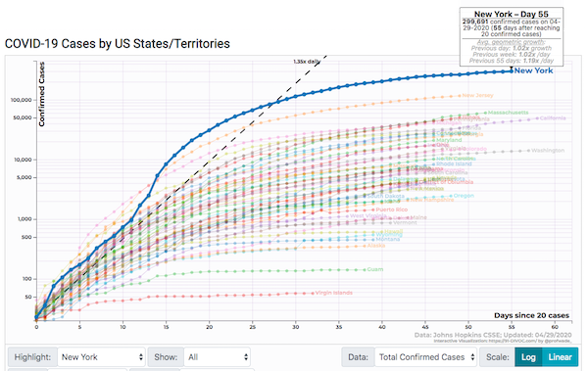Screen dimensions: 588x371
Task: Click the New Jersey series label
Action: [477, 96]
